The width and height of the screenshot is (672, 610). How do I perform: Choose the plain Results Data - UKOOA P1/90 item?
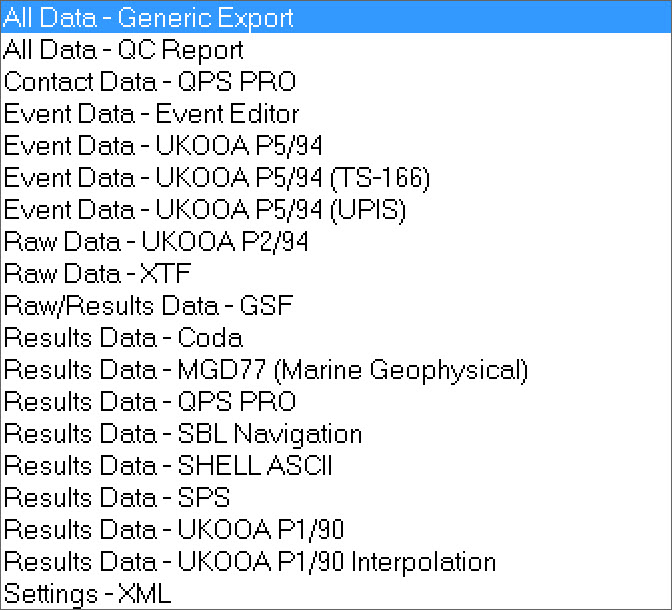(174, 530)
